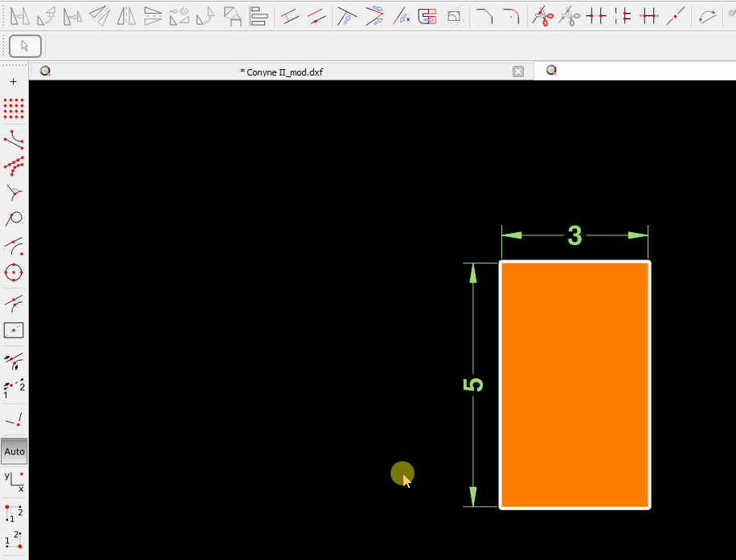Viewport: 736px width, 560px height.
Task: Select Snap to Tangential tool
Action: [14, 219]
